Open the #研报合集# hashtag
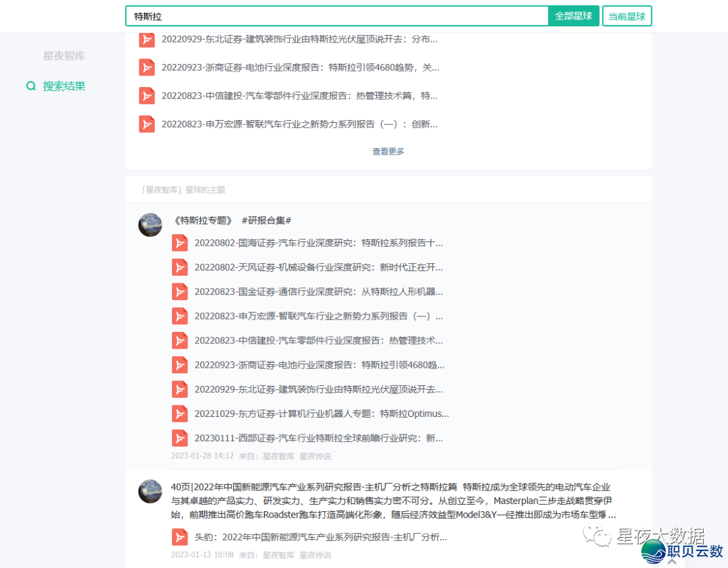This screenshot has height=568, width=728. point(266,221)
